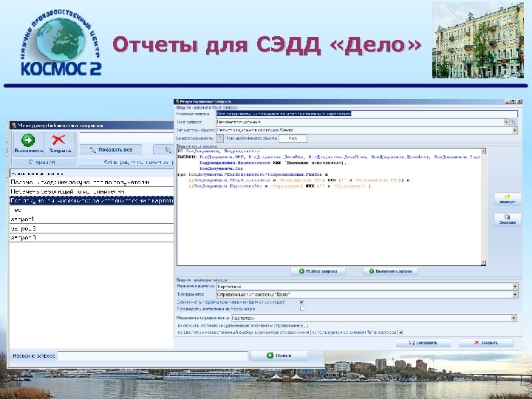This screenshot has width=532, height=399.
Task: Click down arrow of query text scrollbar
Action: pyautogui.click(x=483, y=262)
